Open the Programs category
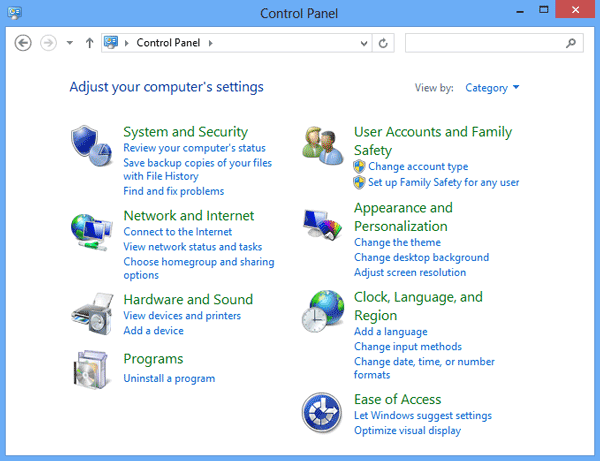The image size is (600, 461). 153,359
